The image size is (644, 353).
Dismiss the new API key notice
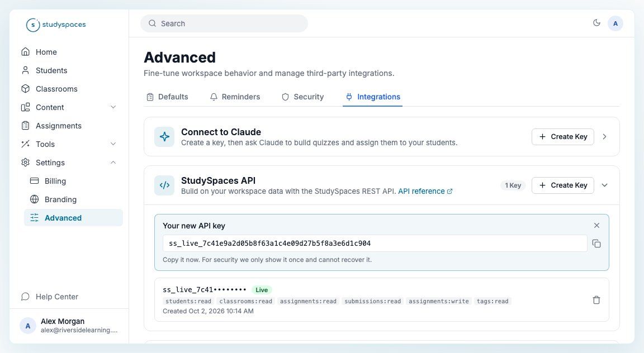tap(597, 225)
